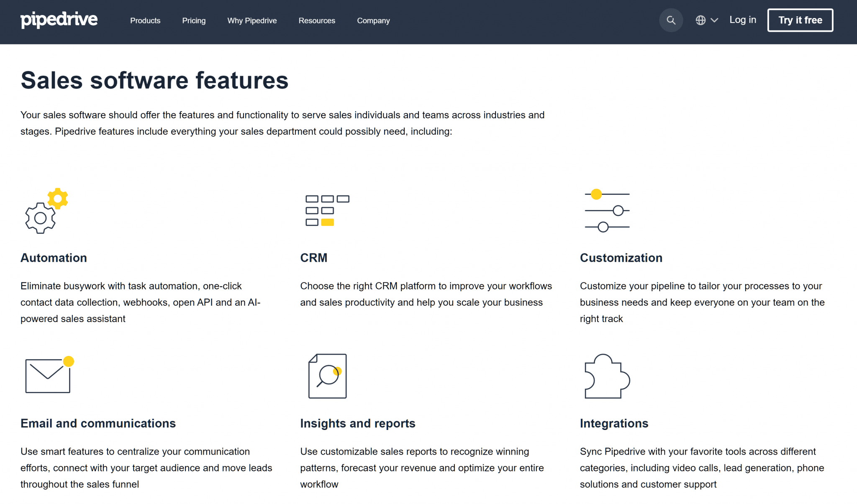Open site search via the magnifying glass
The image size is (857, 504).
(671, 20)
